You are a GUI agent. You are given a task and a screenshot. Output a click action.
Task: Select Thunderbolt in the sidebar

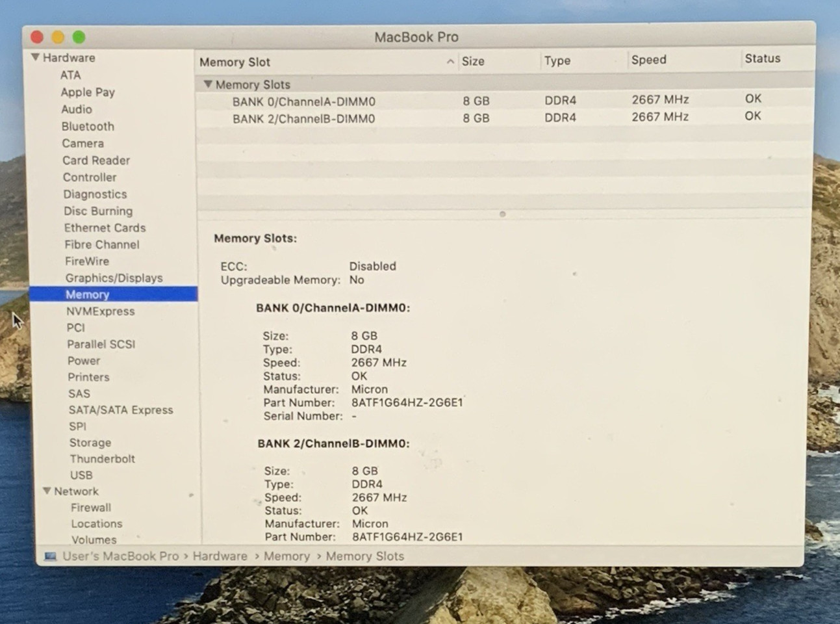pos(103,458)
